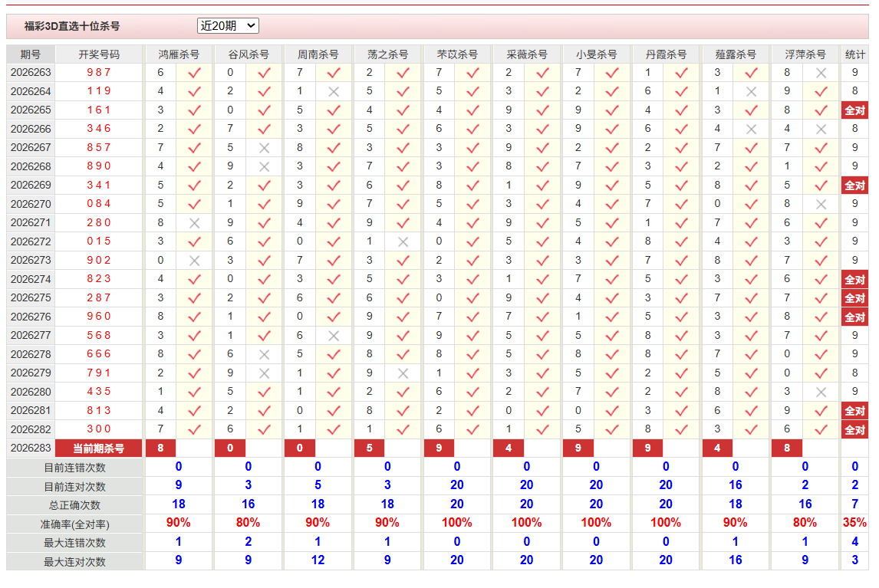Click period number 2026263
The height and width of the screenshot is (588, 879).
[31, 72]
